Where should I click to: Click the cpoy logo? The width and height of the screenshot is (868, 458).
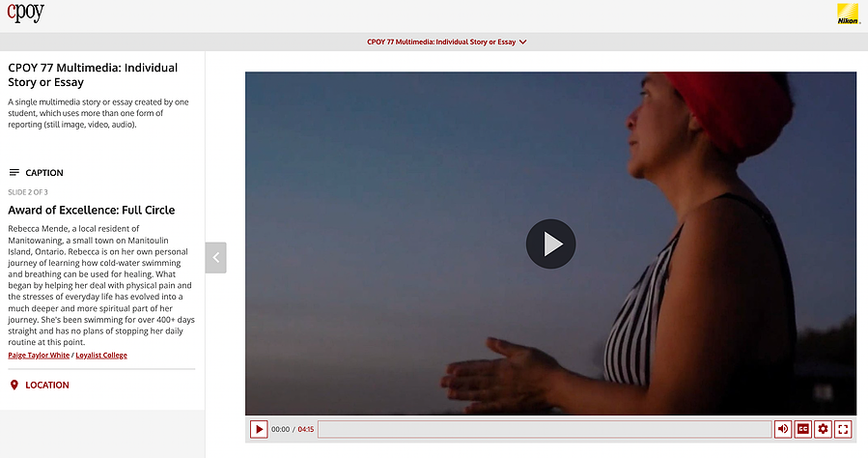tap(25, 13)
